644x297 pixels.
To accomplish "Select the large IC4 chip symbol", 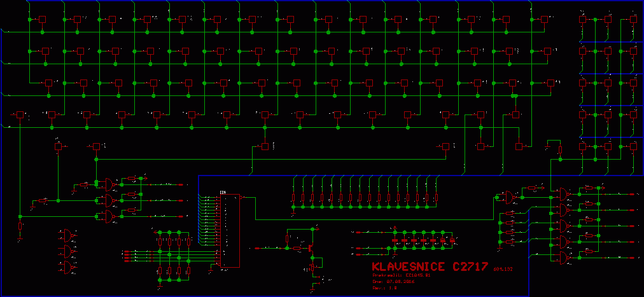I will (228, 231).
